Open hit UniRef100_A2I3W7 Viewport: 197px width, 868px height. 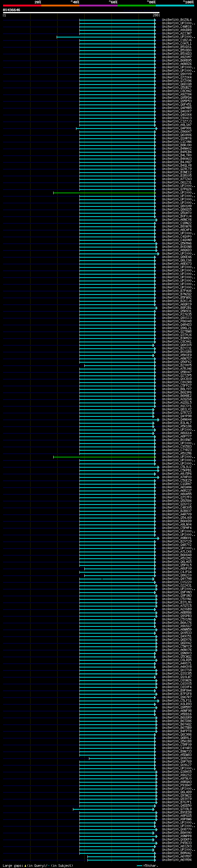coord(177,33)
